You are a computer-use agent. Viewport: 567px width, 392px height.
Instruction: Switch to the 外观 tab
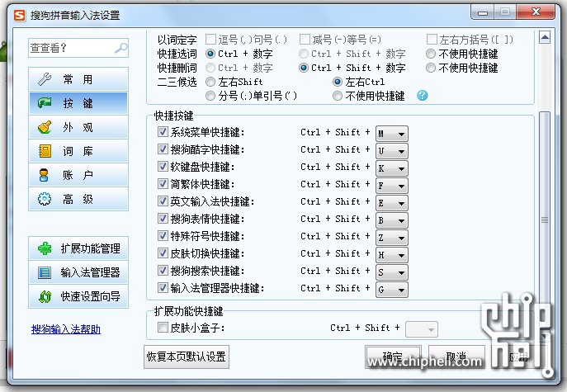point(78,127)
